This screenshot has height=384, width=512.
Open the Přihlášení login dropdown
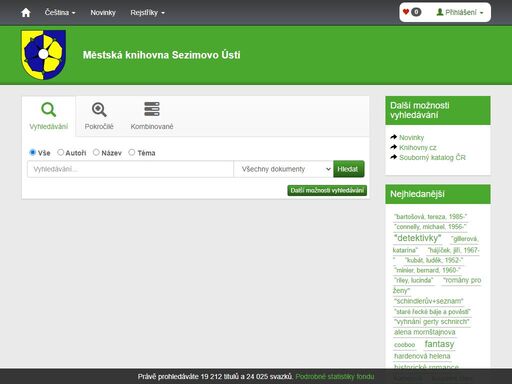(x=460, y=12)
